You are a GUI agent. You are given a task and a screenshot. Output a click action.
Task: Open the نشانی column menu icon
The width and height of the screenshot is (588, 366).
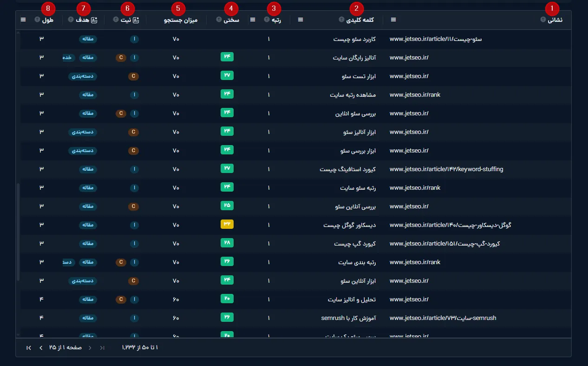[x=393, y=20]
